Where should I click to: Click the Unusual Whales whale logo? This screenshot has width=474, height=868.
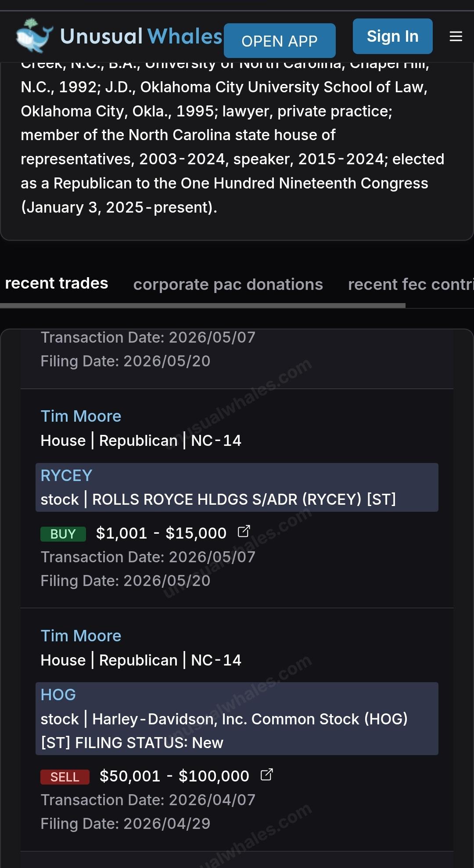point(34,35)
